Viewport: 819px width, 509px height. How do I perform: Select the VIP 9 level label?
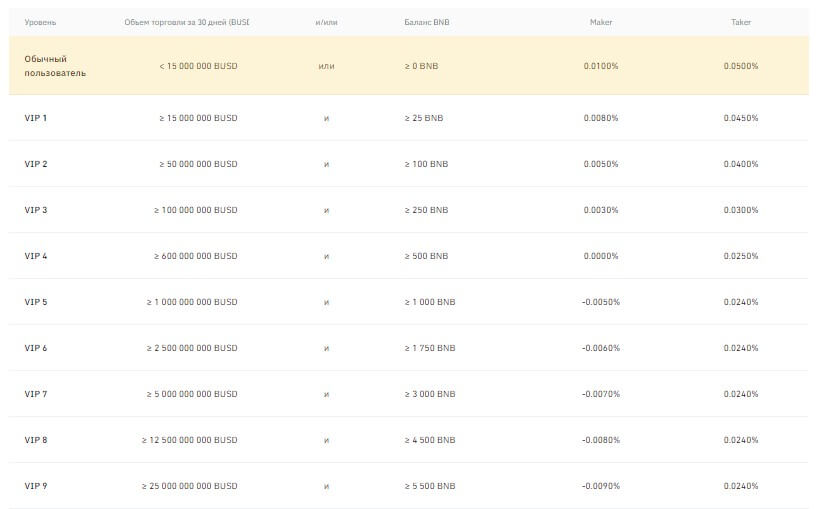36,486
